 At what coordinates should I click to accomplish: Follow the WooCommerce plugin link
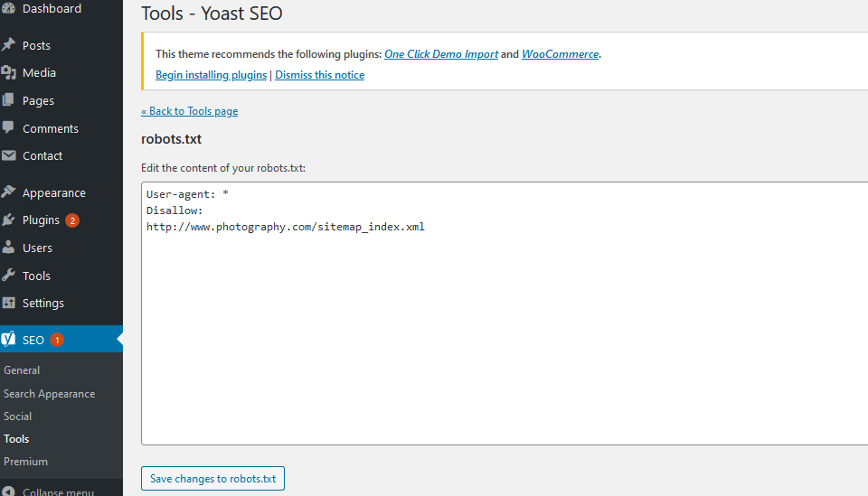pyautogui.click(x=561, y=54)
